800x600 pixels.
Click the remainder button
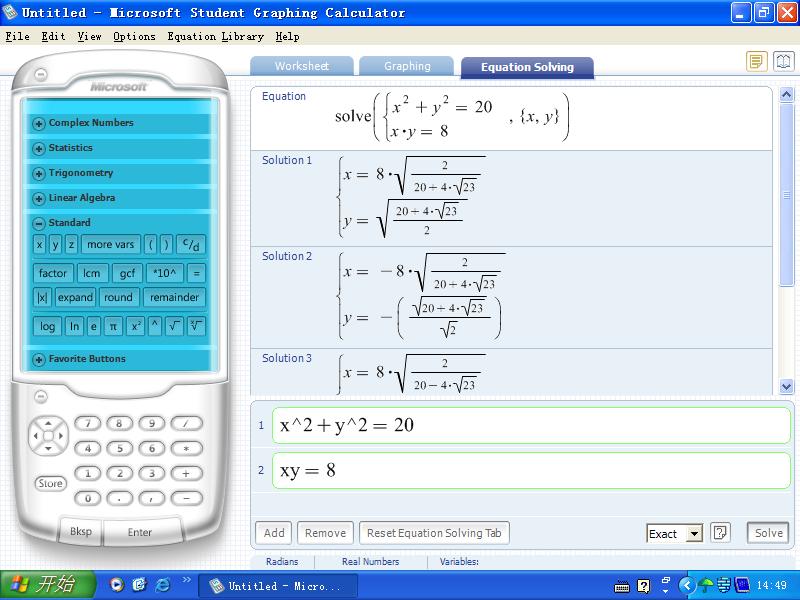[174, 297]
